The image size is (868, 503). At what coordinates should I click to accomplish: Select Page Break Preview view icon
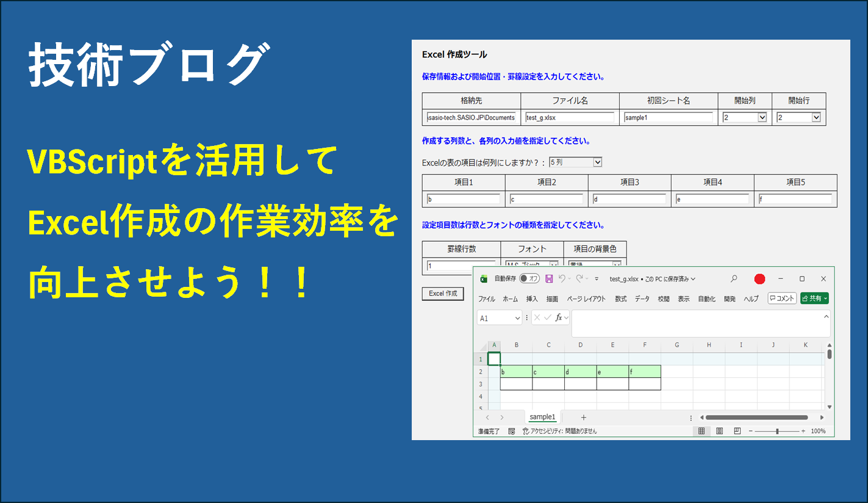tap(737, 431)
